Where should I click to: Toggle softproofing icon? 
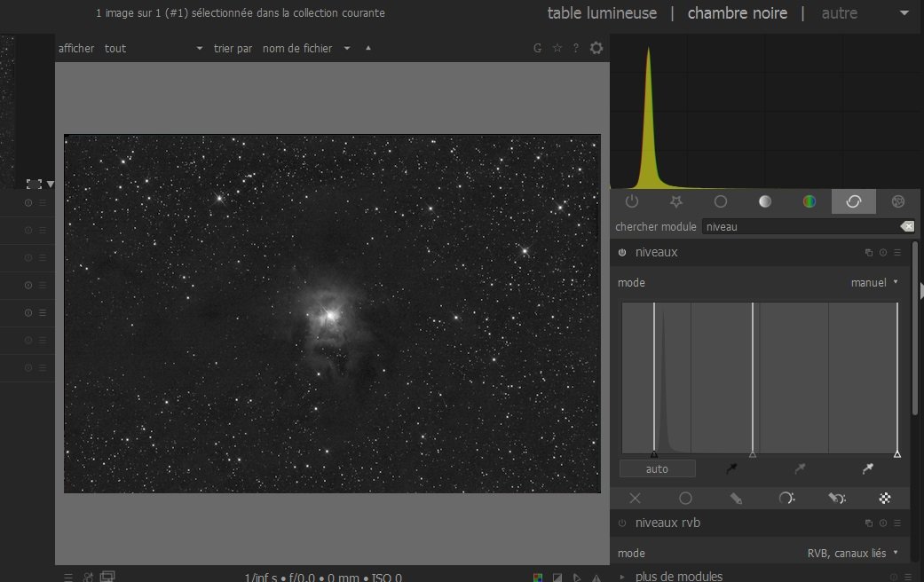tap(577, 578)
